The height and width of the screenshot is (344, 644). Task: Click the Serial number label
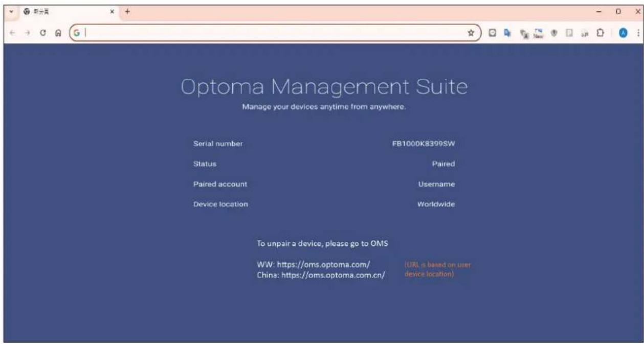(x=218, y=144)
